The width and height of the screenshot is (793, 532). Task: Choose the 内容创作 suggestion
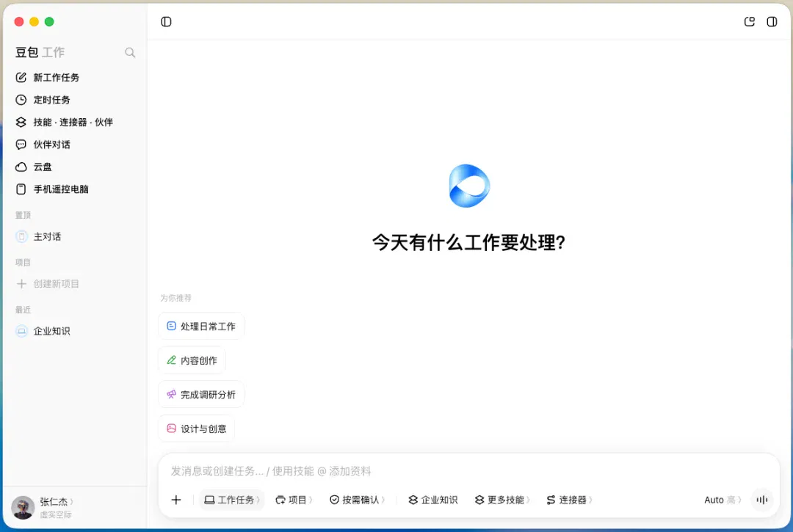pos(192,360)
